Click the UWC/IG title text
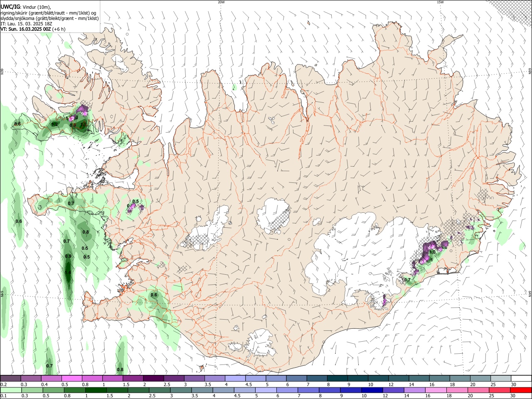This screenshot has width=532, height=399. [x=10, y=7]
